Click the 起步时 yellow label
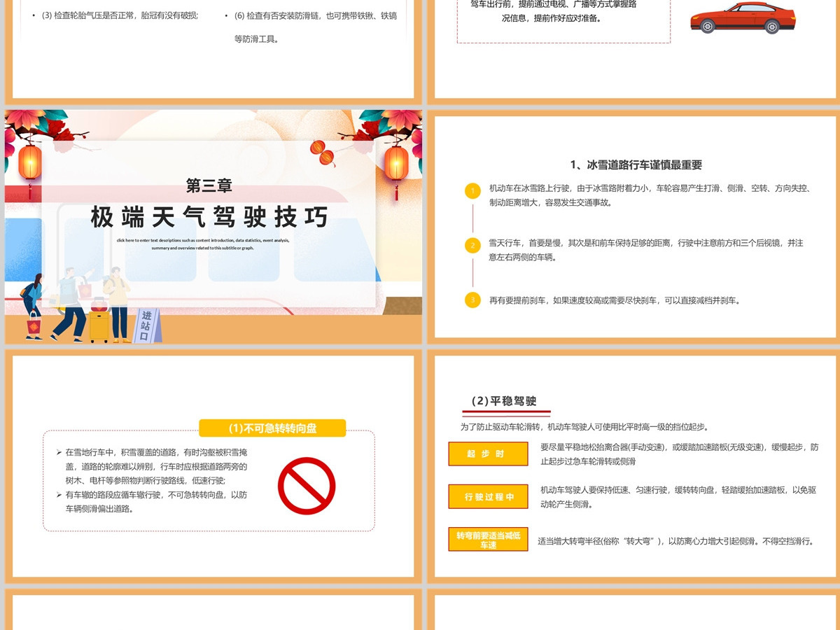The image size is (840, 630). point(488,454)
